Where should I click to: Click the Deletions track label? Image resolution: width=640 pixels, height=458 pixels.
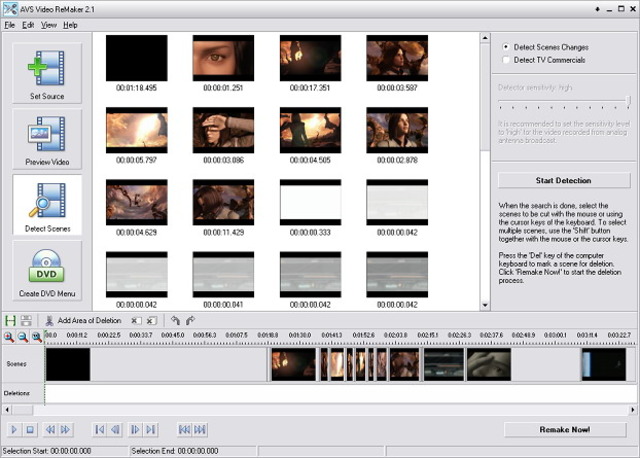click(17, 393)
